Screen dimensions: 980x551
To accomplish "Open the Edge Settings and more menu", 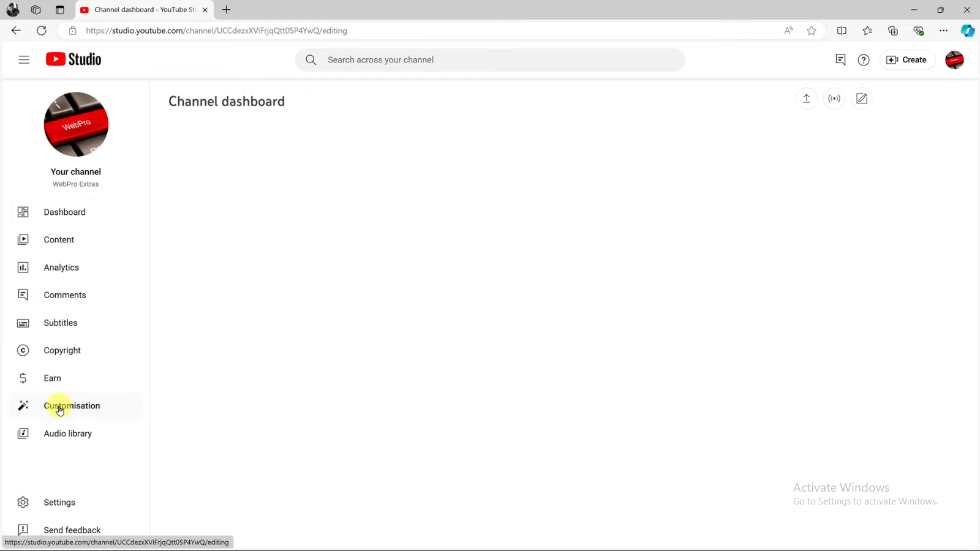I will pyautogui.click(x=943, y=31).
